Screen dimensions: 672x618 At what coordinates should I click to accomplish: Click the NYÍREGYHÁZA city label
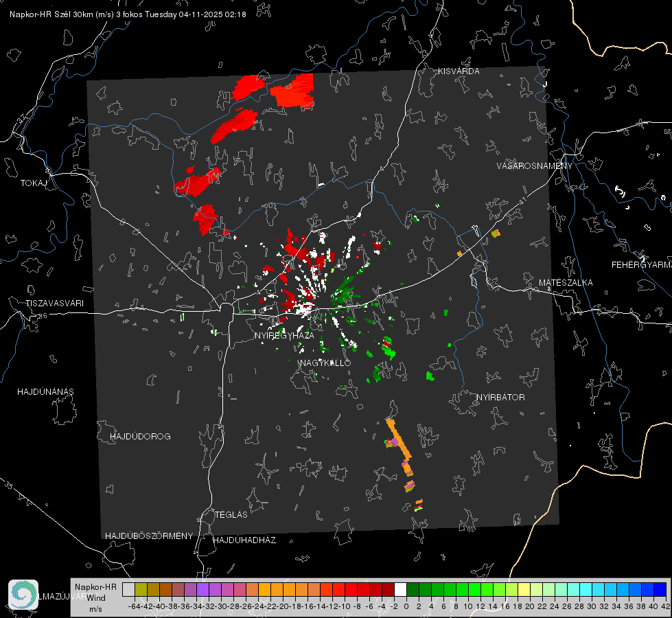pos(284,335)
